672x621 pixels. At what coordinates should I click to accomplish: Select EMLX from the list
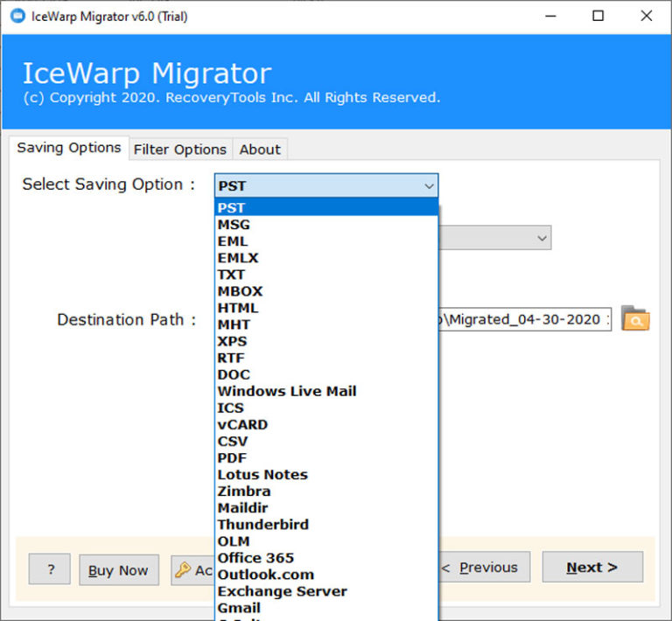tap(326, 258)
